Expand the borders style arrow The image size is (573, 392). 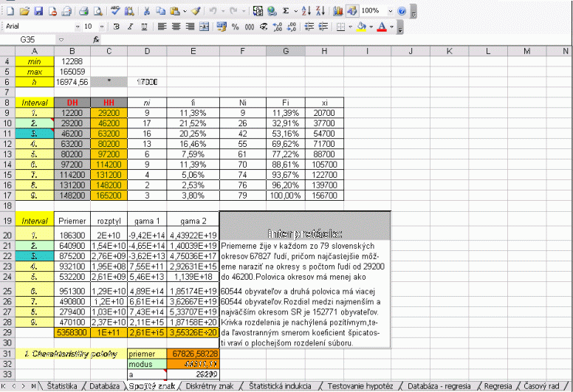(x=351, y=27)
